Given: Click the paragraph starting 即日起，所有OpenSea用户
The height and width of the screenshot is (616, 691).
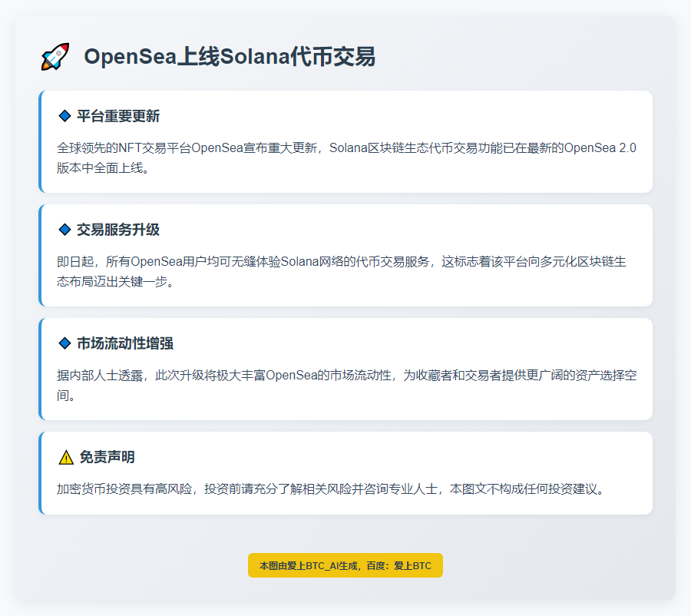Looking at the screenshot, I should (342, 271).
